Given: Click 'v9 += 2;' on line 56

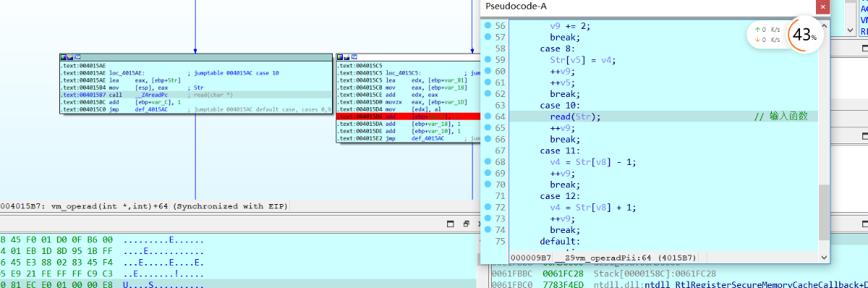Looking at the screenshot, I should click(570, 26).
